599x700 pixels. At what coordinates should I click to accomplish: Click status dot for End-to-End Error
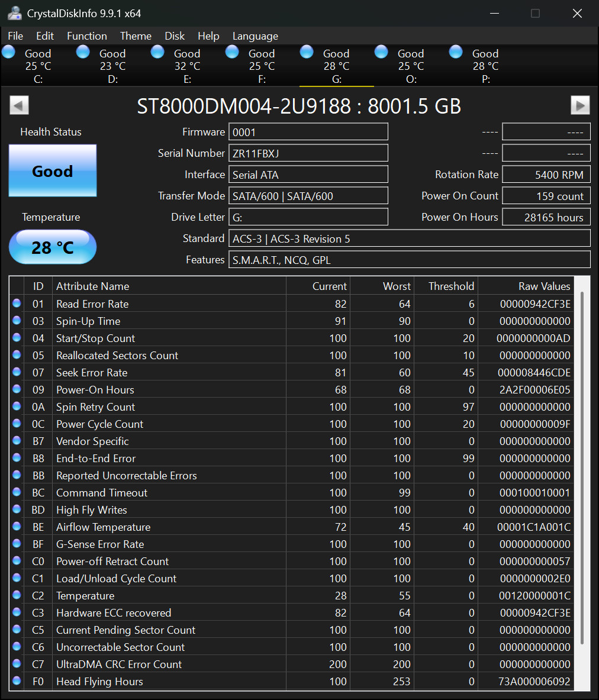(x=17, y=457)
